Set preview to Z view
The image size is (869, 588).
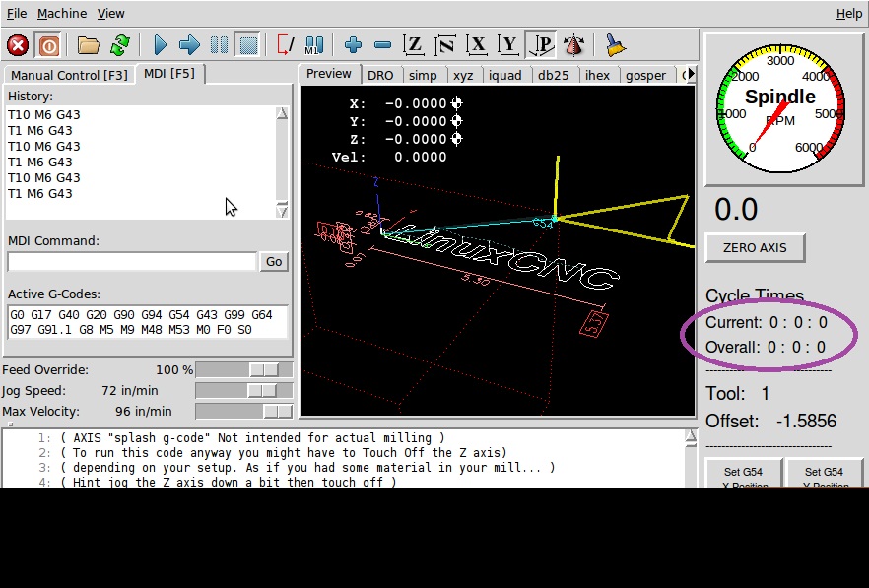pos(414,45)
